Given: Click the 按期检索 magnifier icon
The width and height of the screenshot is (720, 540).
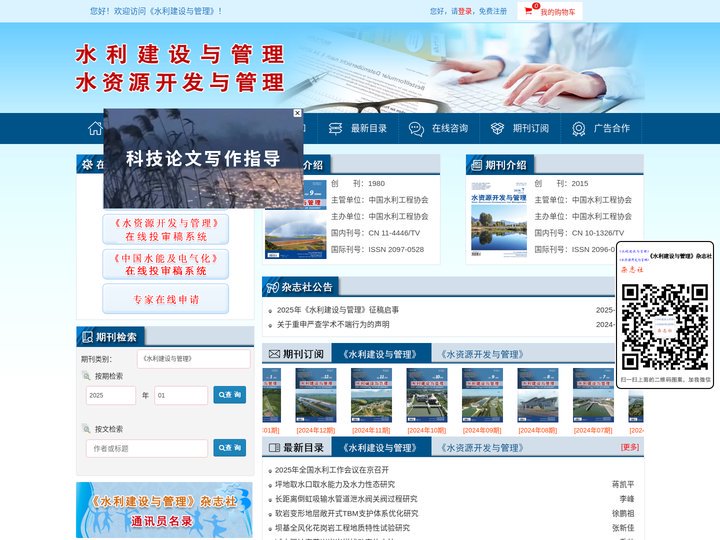Looking at the screenshot, I should tap(86, 376).
